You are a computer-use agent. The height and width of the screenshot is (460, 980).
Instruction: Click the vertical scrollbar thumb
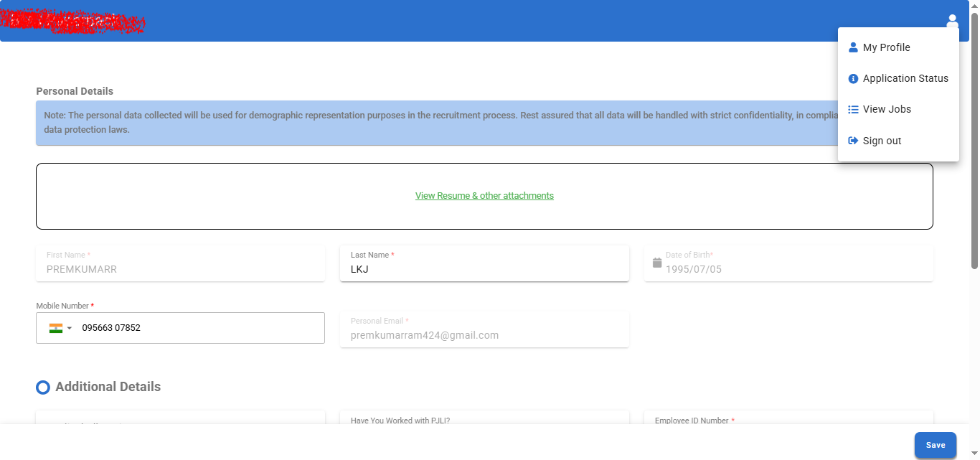tap(974, 144)
